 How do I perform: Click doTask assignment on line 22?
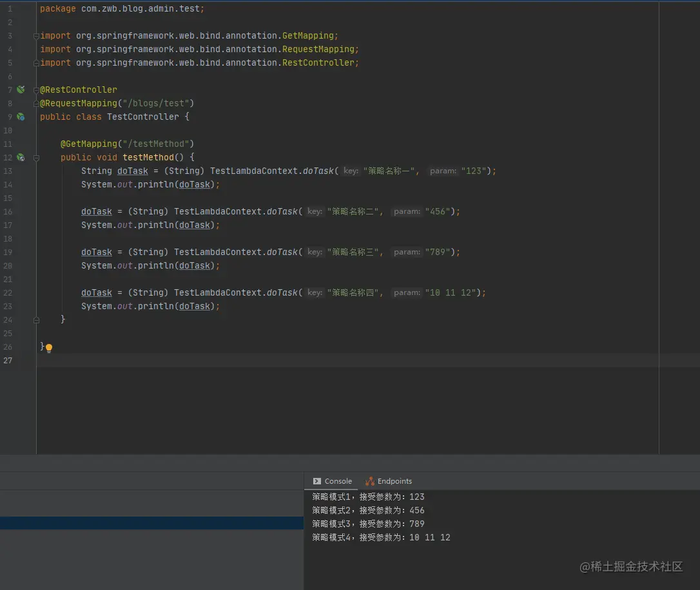(x=97, y=293)
